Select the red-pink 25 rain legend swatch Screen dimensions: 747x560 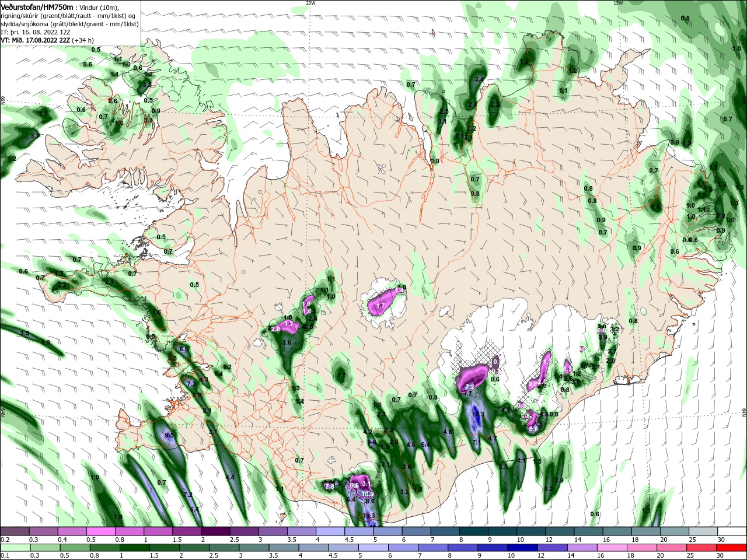click(x=702, y=548)
